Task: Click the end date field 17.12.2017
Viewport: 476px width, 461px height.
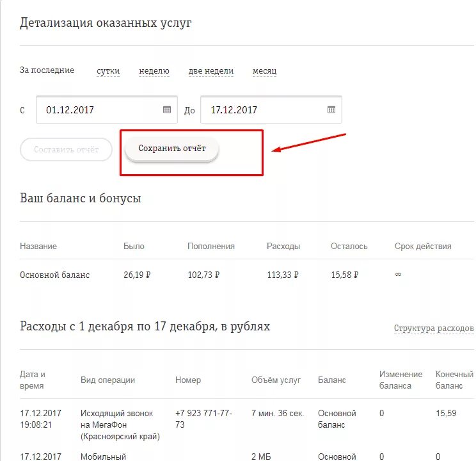Action: click(x=271, y=109)
